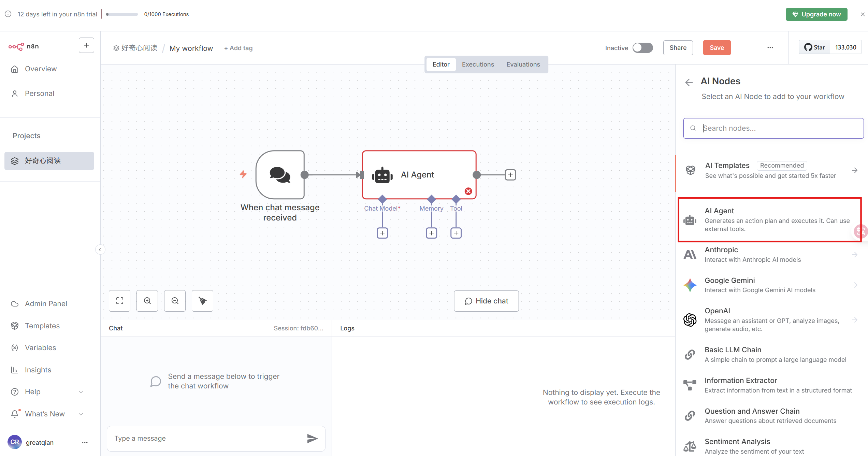Screen dimensions: 868x456
Task: Fit workflow to view icon
Action: pos(119,301)
